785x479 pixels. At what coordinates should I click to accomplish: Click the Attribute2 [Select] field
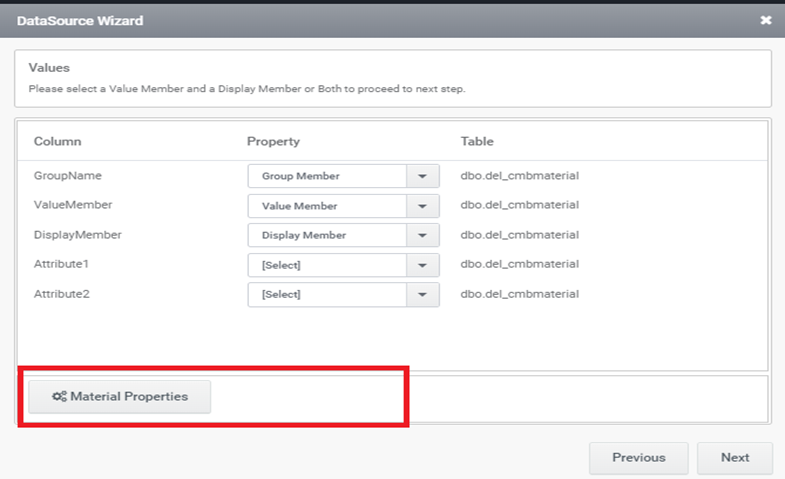326,294
